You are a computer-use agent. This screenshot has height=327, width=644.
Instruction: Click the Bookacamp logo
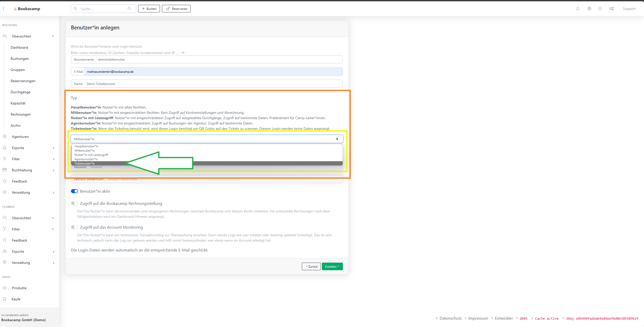coord(27,9)
